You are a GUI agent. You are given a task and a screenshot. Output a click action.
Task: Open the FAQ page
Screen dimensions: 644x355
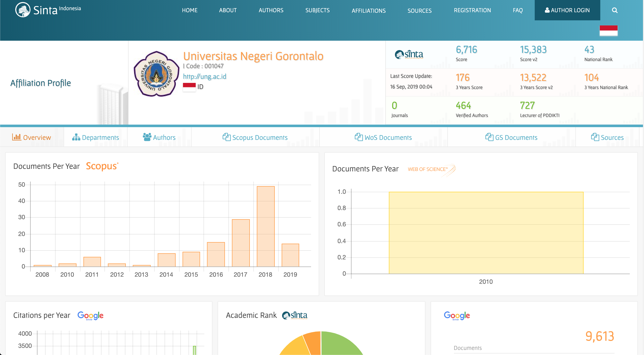click(x=518, y=10)
